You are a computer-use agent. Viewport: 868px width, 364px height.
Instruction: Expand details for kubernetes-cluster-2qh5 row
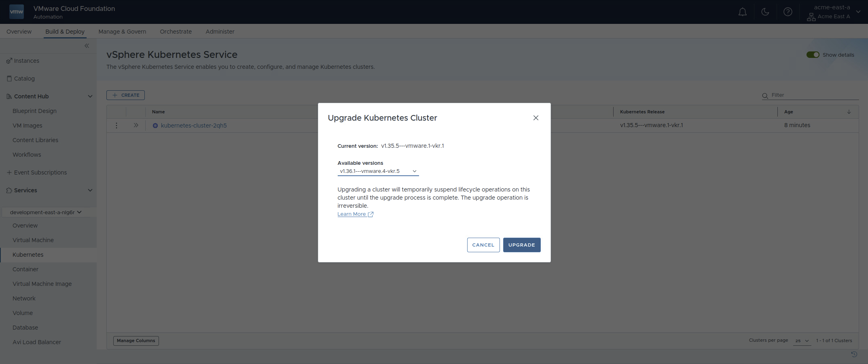click(136, 126)
